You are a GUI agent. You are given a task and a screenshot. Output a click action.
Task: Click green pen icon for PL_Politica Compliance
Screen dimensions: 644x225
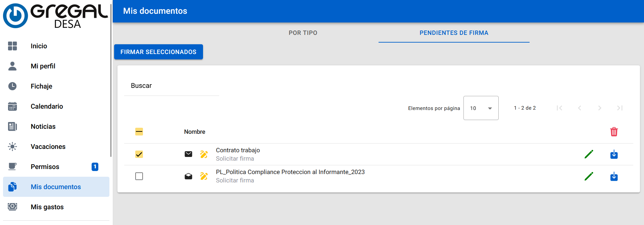(x=589, y=176)
